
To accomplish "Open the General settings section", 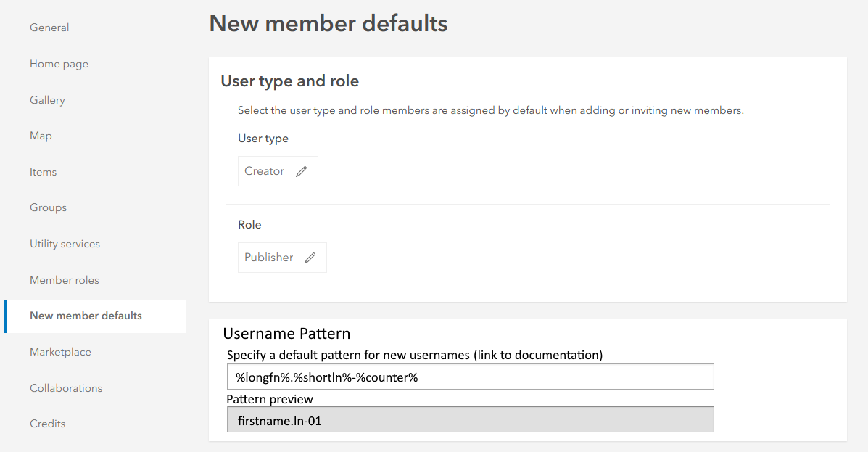I will click(x=49, y=28).
